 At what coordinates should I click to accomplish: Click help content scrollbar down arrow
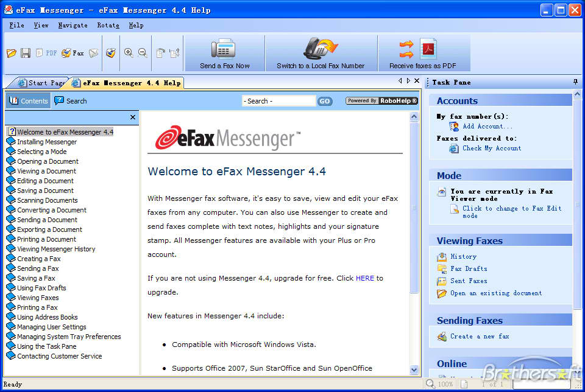point(414,369)
